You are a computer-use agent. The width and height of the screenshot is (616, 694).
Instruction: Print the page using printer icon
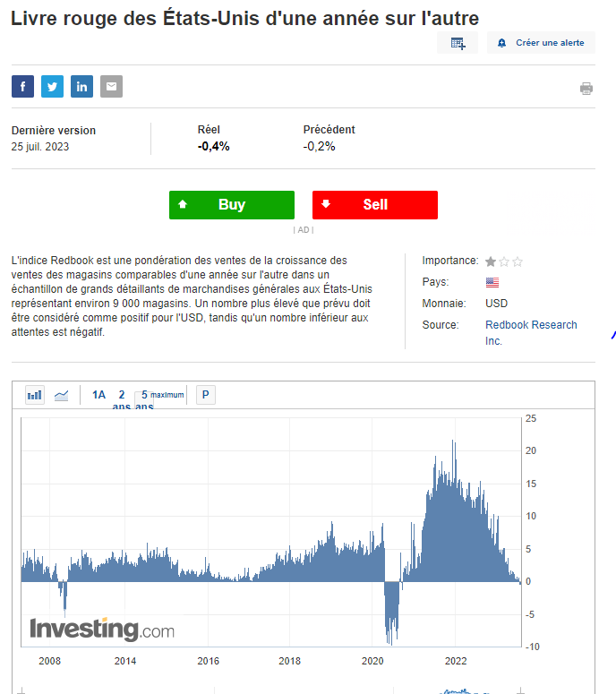586,88
